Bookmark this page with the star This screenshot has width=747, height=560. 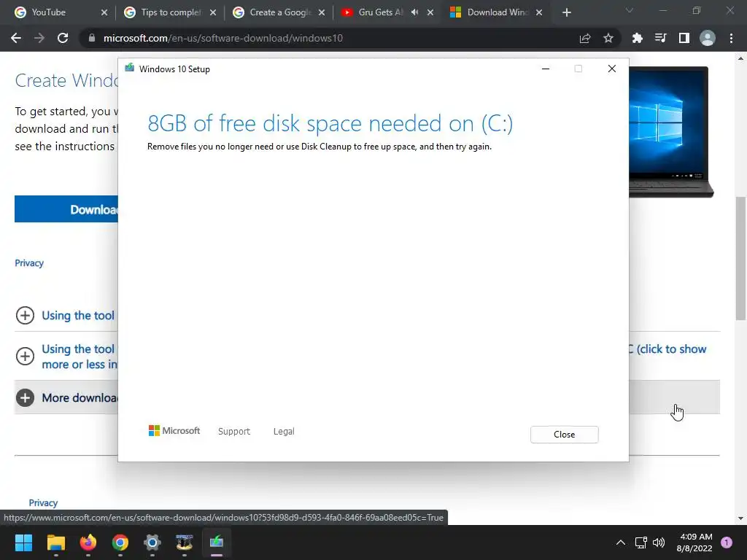[x=608, y=38]
